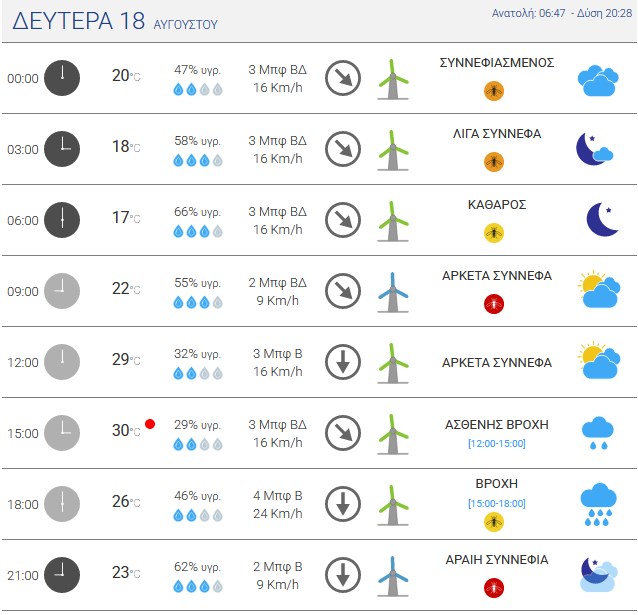Click the red mosquito icon at 09:00
The width and height of the screenshot is (638, 615).
494,304
